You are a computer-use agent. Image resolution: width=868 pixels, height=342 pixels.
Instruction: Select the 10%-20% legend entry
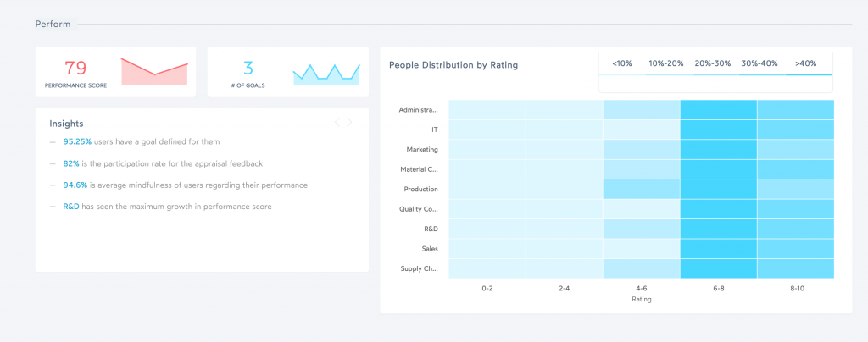pyautogui.click(x=666, y=63)
